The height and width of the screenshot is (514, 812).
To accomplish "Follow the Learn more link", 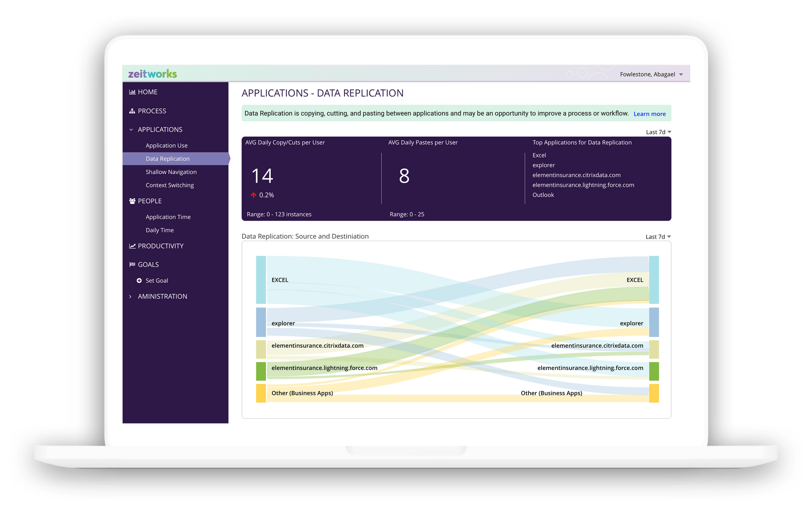I will pyautogui.click(x=650, y=114).
